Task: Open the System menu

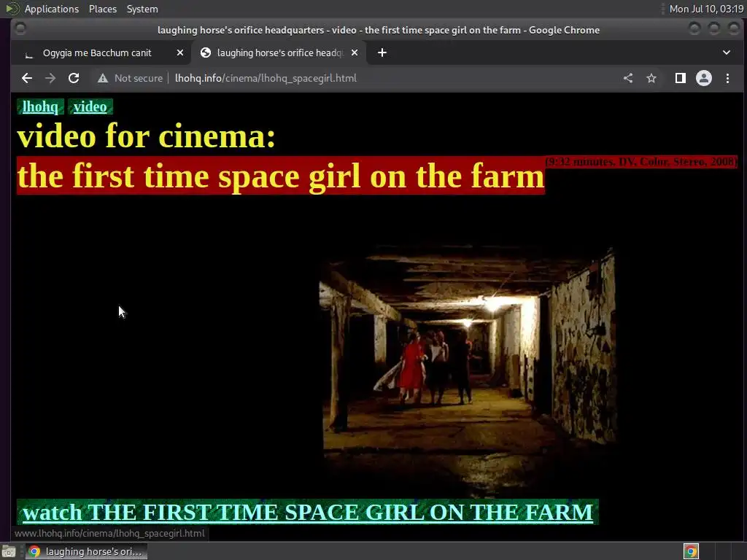Action: 142,9
